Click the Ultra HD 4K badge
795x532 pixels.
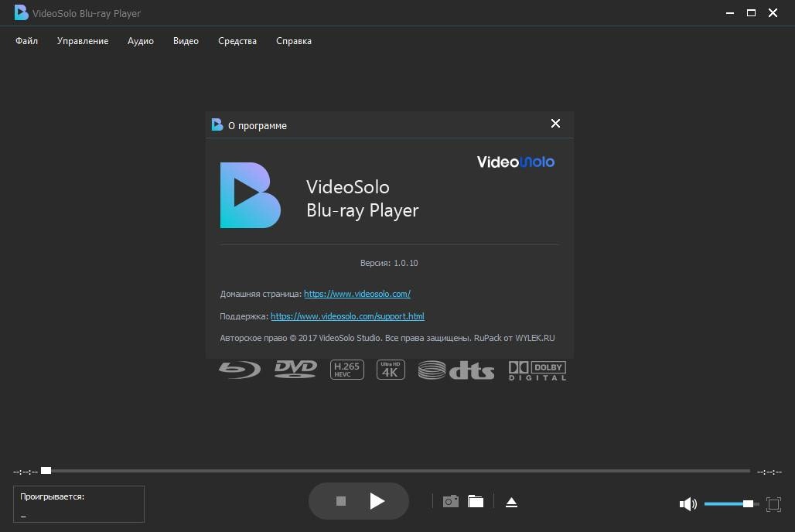click(x=391, y=370)
